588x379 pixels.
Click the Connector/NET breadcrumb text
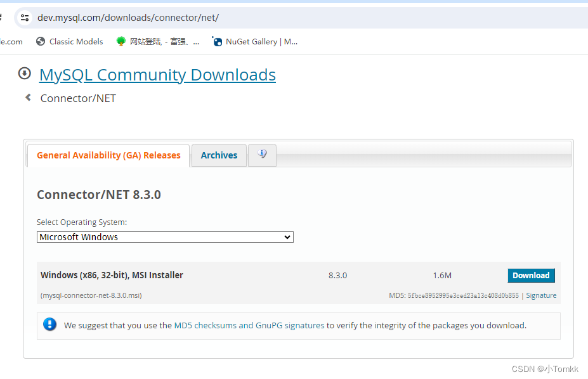[x=78, y=98]
